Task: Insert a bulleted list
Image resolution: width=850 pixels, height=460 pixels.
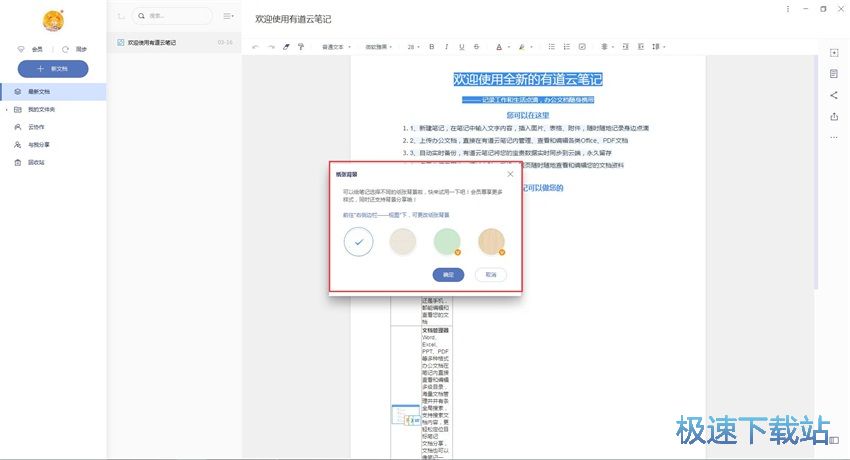Action: 551,47
